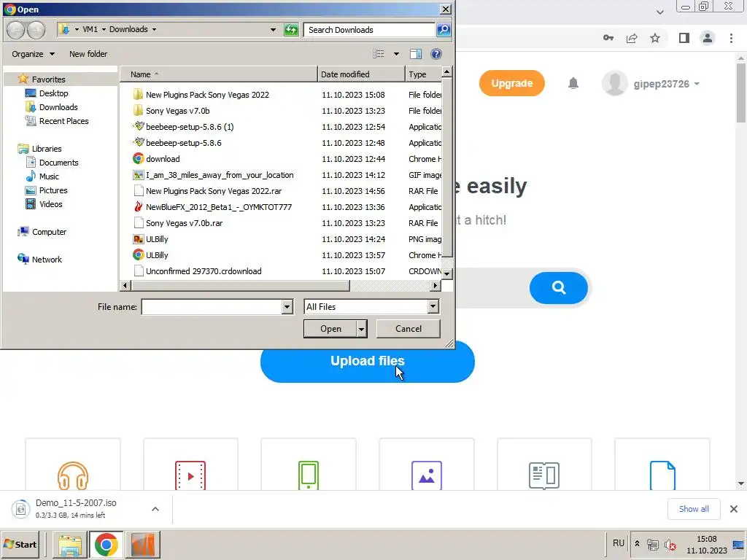Open Chrome saved passwords key icon
This screenshot has width=747, height=560.
(x=608, y=38)
